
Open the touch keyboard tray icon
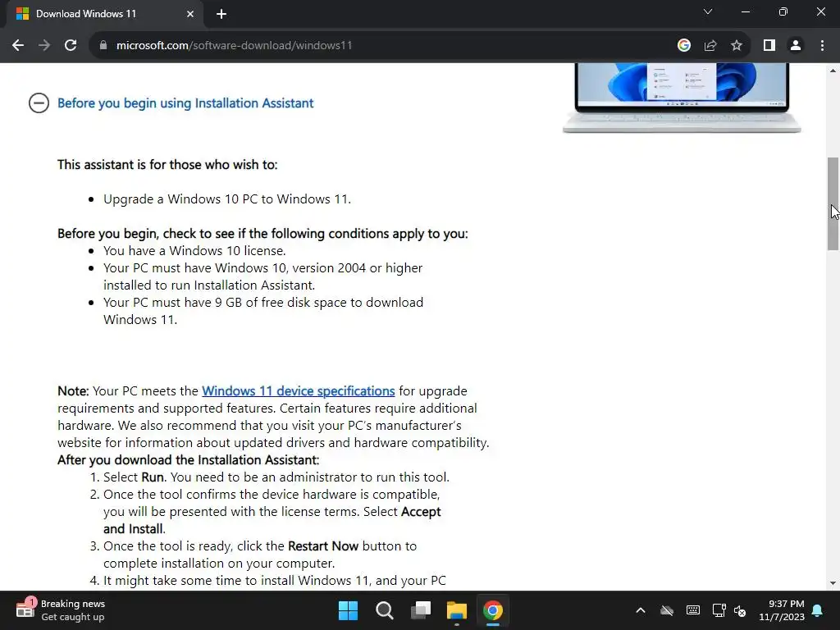tap(692, 610)
